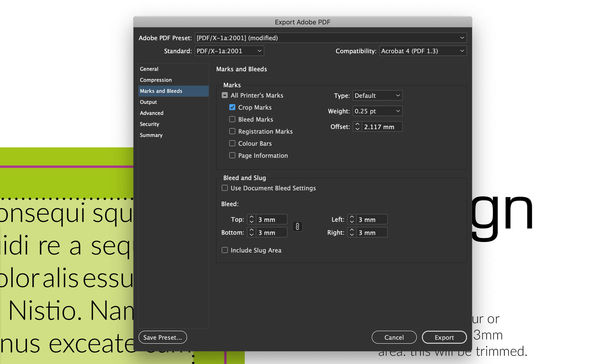The width and height of the screenshot is (605, 364).
Task: Select the General section
Action: point(173,69)
